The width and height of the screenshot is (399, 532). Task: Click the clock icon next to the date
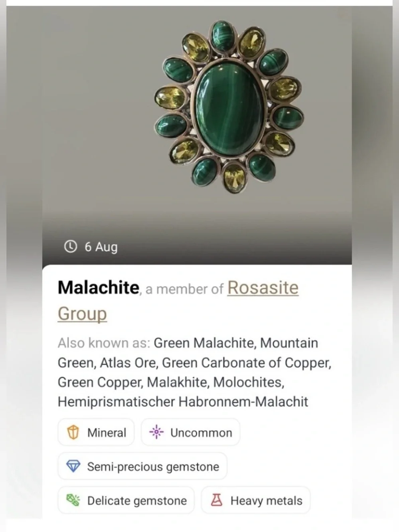pos(70,247)
